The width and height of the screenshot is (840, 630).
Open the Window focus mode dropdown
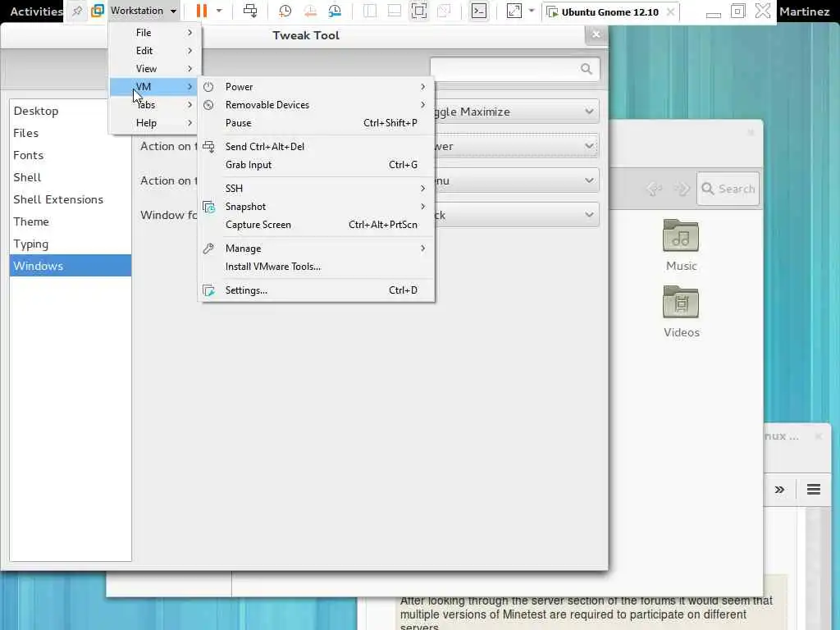(516, 215)
